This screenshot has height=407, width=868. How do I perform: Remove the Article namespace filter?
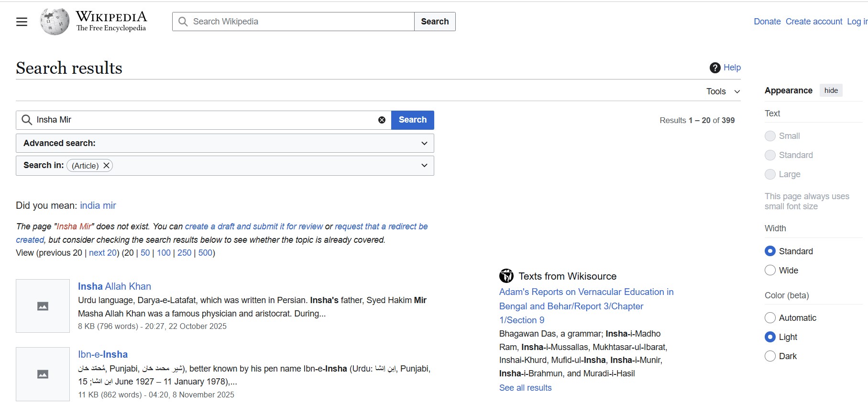tap(107, 166)
